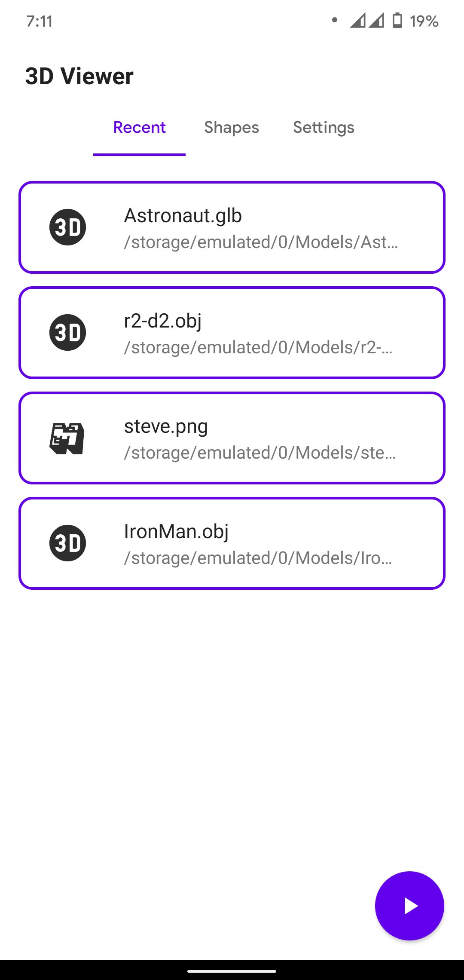This screenshot has height=980, width=464.
Task: Open the Astronaut.glb file name
Action: click(x=183, y=215)
